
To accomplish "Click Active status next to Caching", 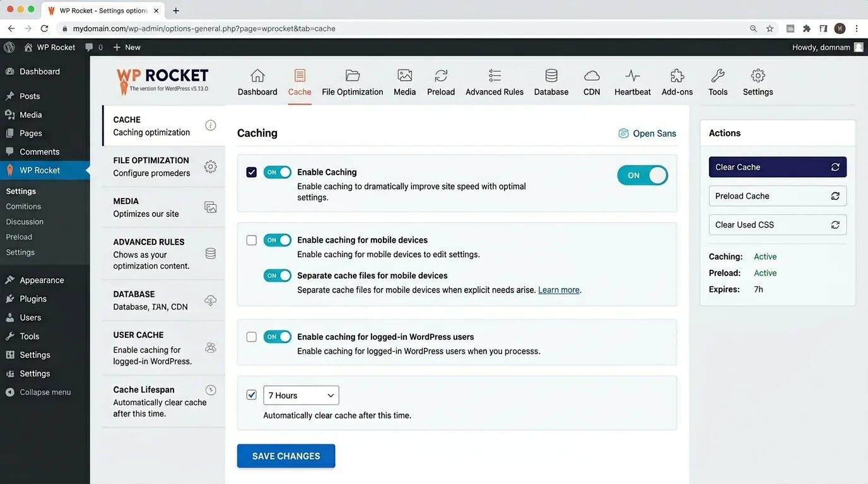I will tap(765, 256).
